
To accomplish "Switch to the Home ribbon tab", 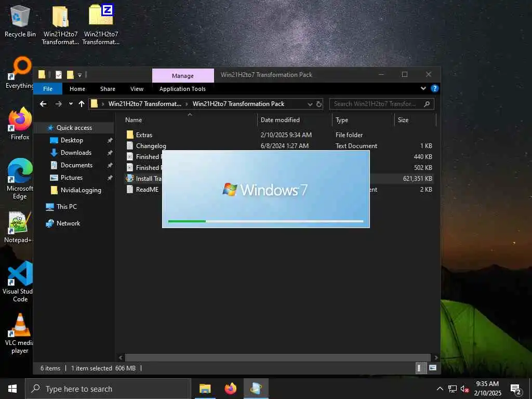I will pyautogui.click(x=77, y=89).
